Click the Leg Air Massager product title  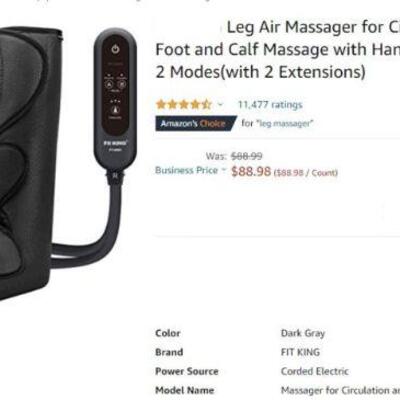click(277, 49)
